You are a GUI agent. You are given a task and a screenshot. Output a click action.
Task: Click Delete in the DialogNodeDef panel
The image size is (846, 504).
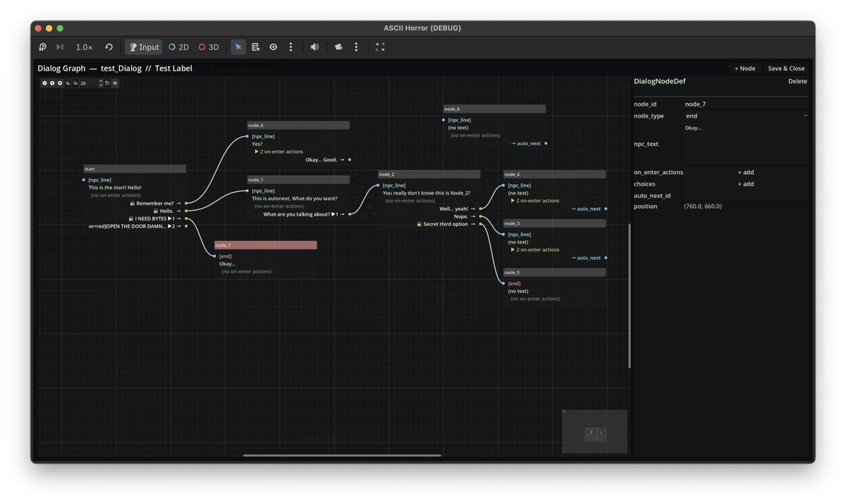(797, 81)
